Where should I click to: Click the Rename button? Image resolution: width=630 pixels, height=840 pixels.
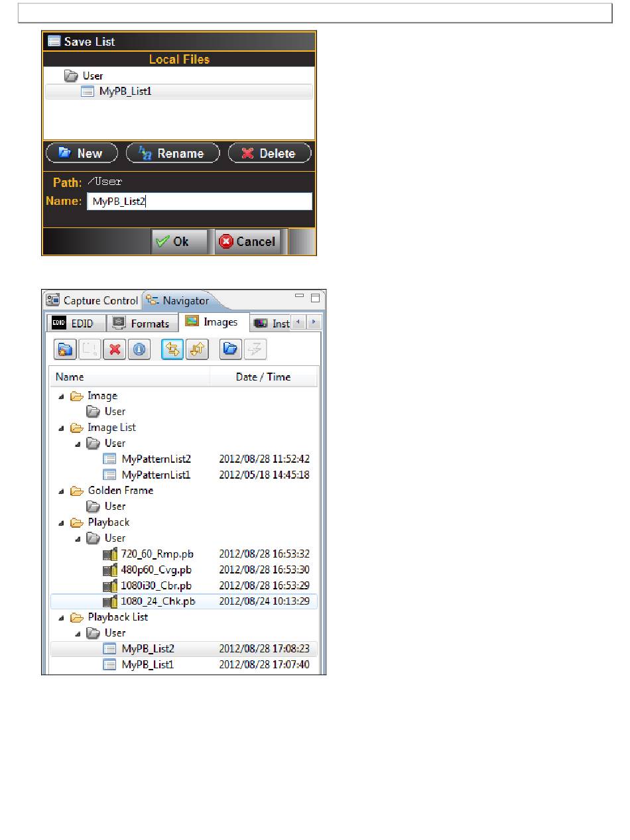[x=172, y=153]
